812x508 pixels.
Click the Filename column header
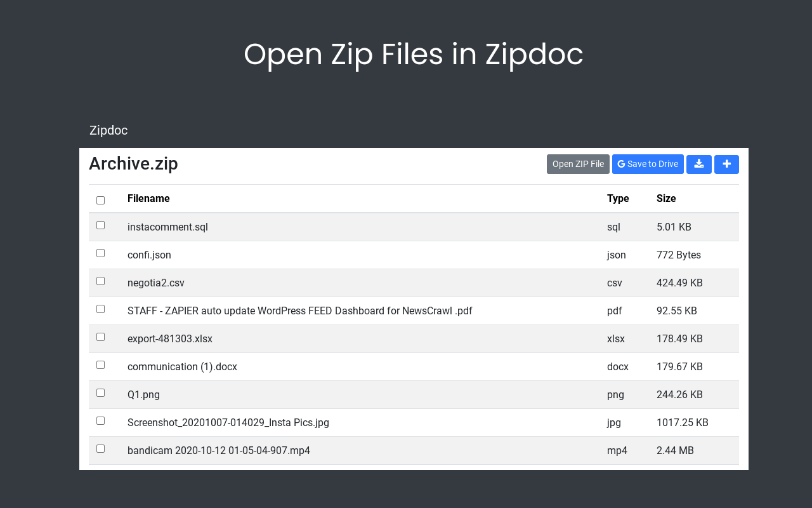click(x=148, y=199)
